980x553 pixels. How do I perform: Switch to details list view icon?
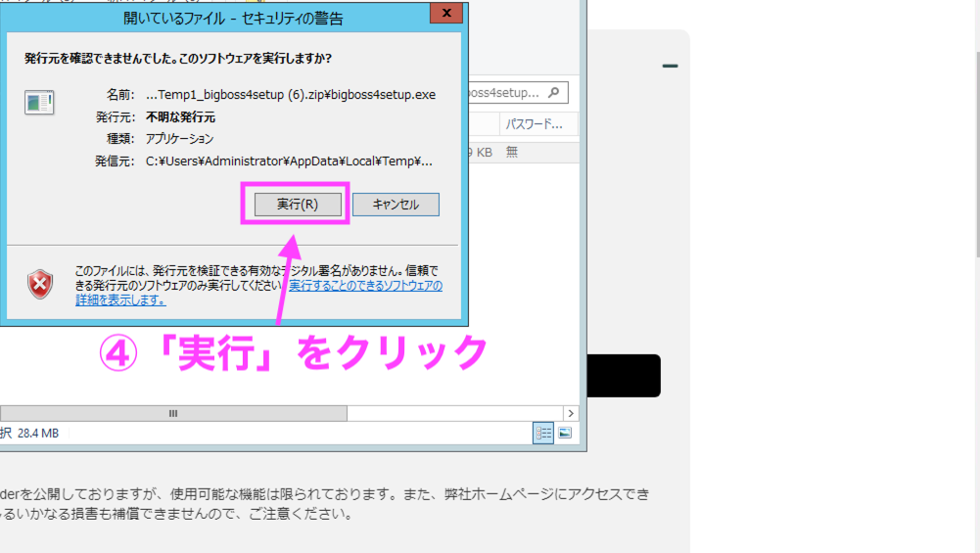[x=543, y=433]
